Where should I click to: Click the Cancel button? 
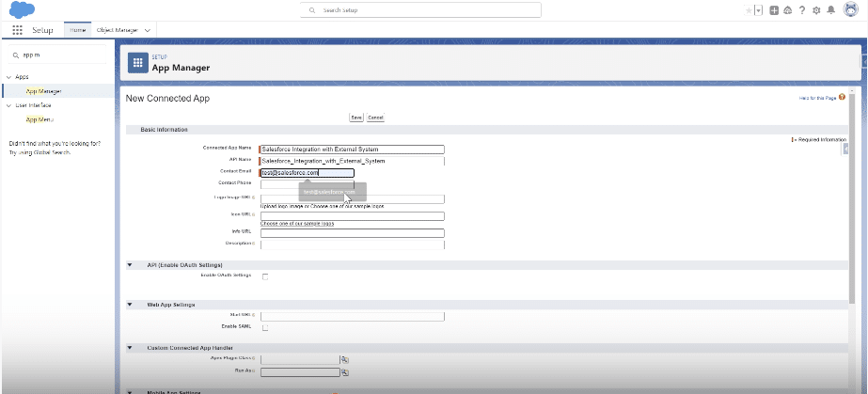[x=375, y=118]
